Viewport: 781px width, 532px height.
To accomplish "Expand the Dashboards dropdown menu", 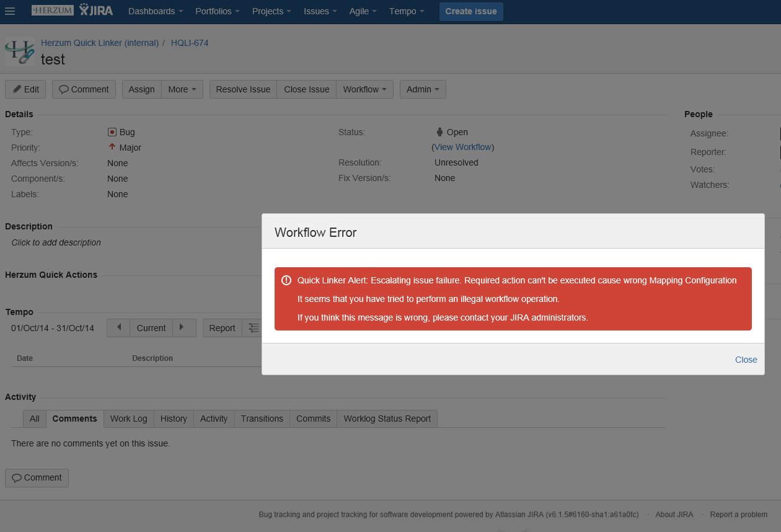I will tap(156, 11).
